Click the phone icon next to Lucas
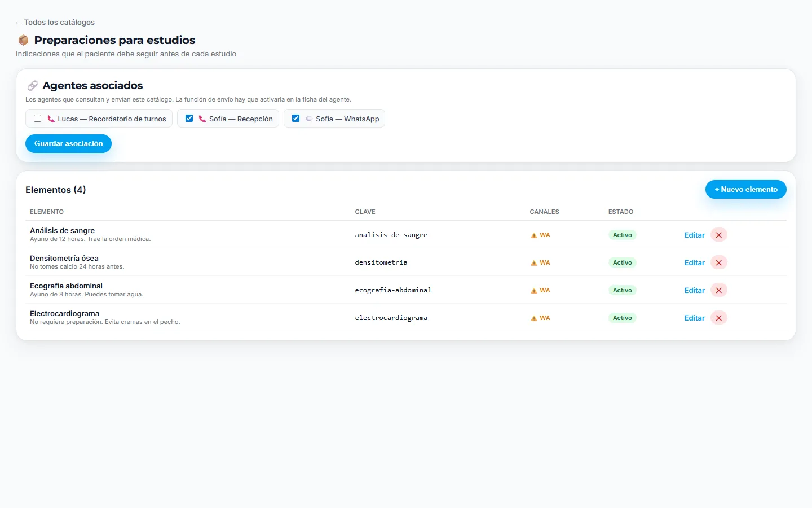 coord(51,119)
